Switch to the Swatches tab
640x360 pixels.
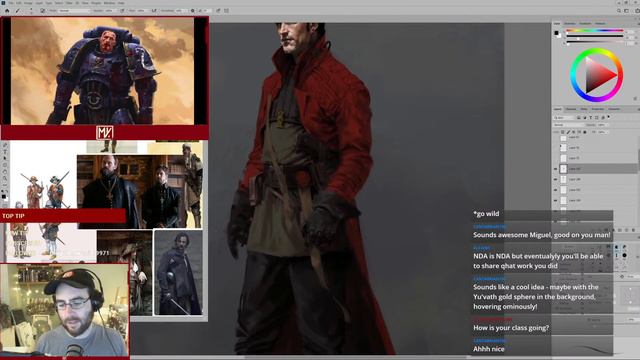569,24
